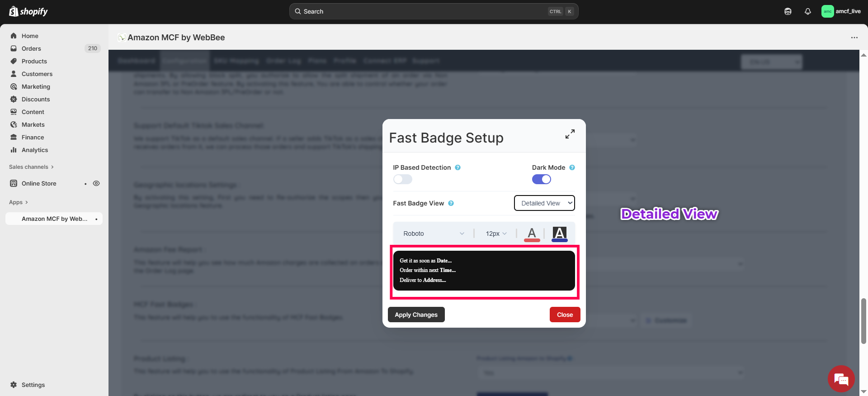The image size is (868, 396).
Task: Open the notifications bell
Action: click(807, 12)
